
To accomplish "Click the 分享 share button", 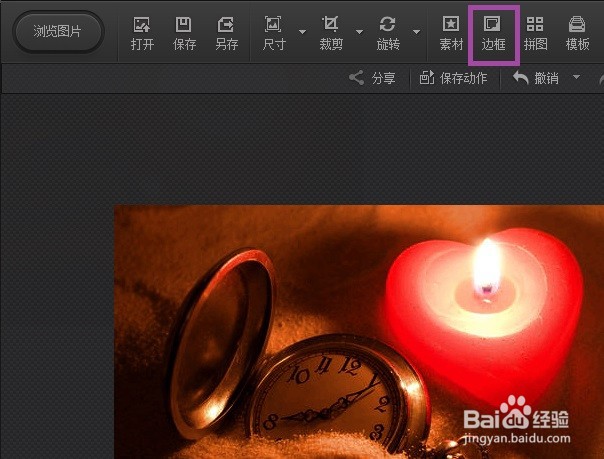I will click(x=372, y=78).
